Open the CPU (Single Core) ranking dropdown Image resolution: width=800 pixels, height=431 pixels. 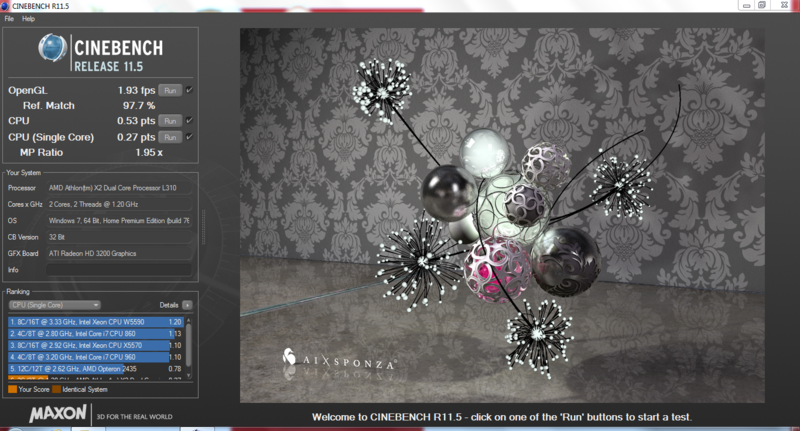click(x=55, y=305)
